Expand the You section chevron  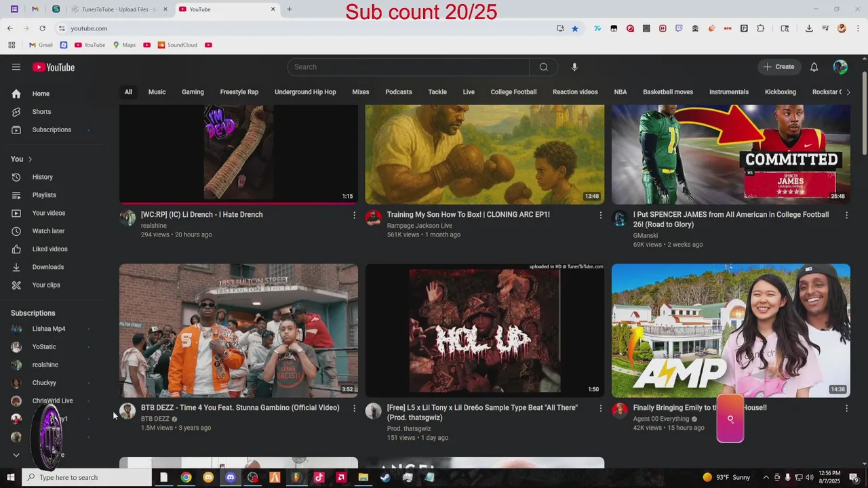[x=30, y=159]
